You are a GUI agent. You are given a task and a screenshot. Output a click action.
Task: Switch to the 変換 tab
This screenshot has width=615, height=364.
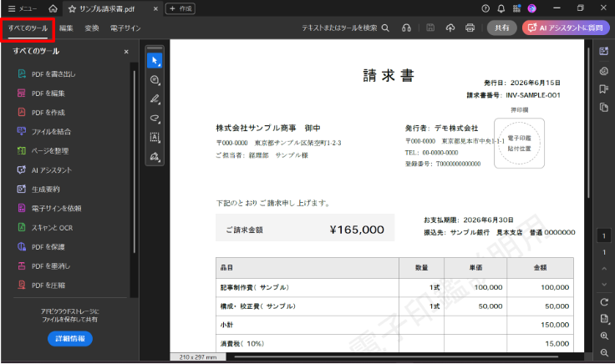point(92,28)
